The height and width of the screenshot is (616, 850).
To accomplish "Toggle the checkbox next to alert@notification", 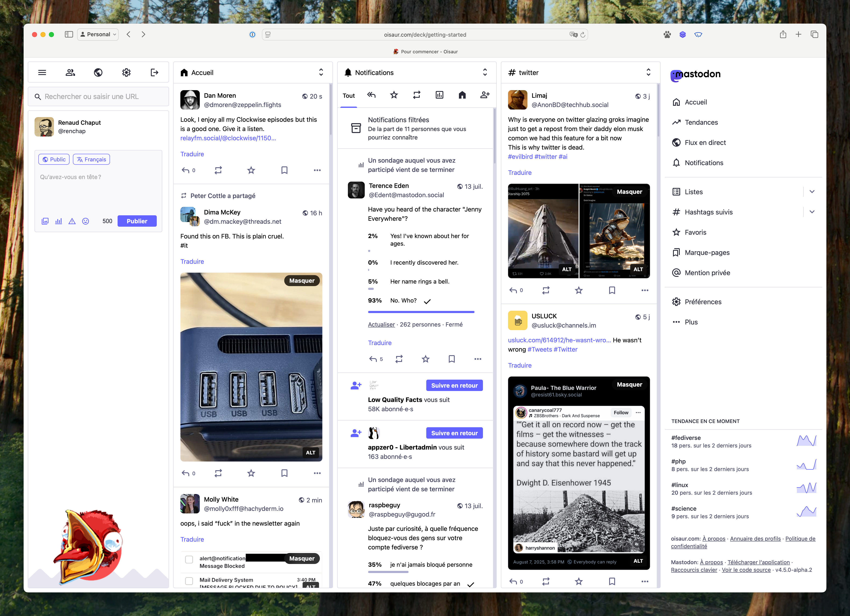I will point(189,559).
